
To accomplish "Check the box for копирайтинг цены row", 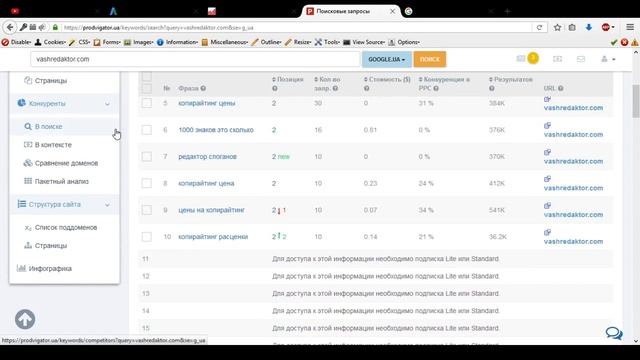I will [x=147, y=103].
